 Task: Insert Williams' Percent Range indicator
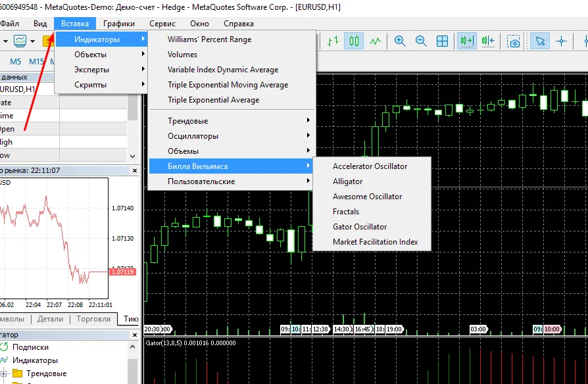click(x=232, y=39)
